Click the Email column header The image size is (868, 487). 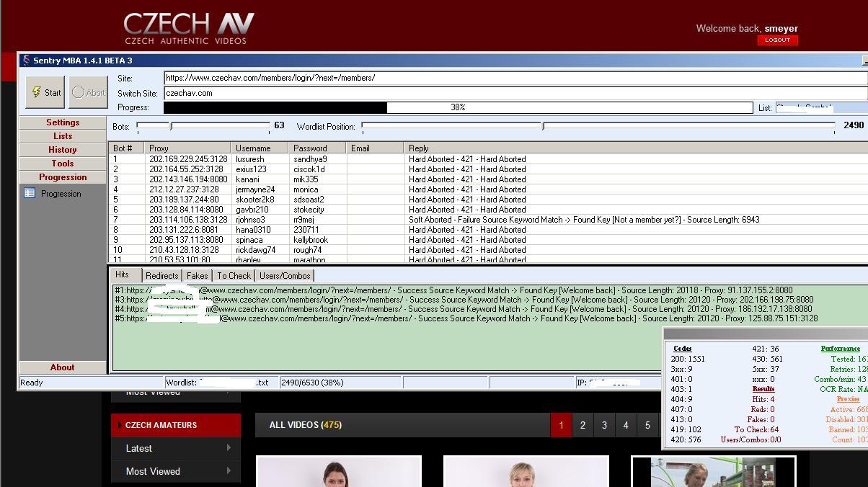375,148
